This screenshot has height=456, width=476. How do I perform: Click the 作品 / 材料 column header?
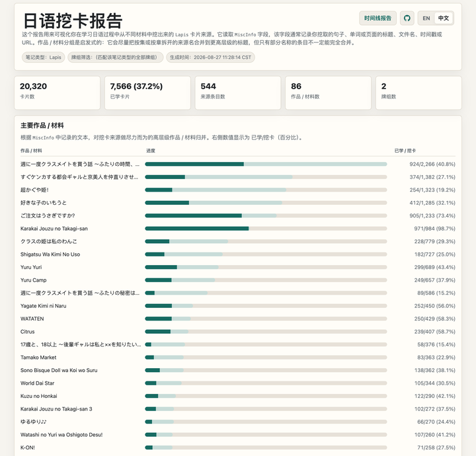[31, 151]
